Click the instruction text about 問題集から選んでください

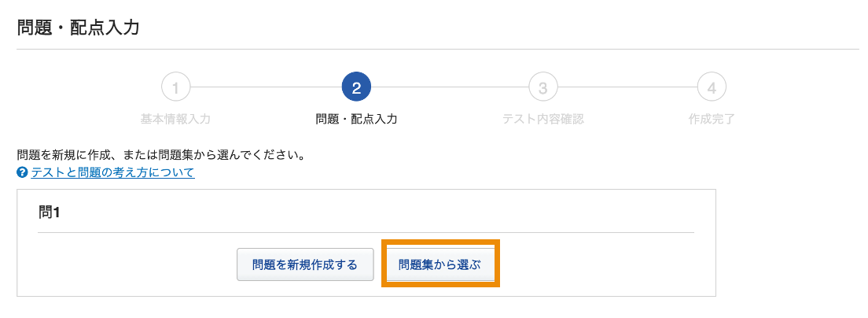tap(160, 153)
